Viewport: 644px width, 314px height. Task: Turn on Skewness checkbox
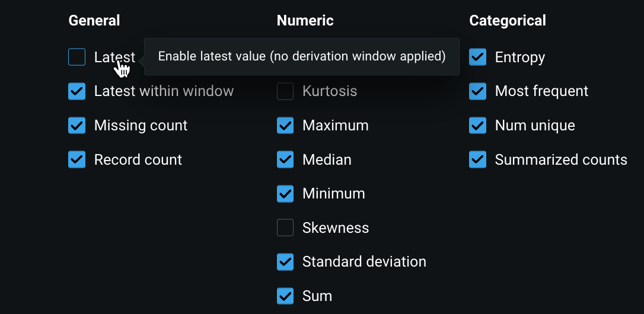click(x=285, y=228)
